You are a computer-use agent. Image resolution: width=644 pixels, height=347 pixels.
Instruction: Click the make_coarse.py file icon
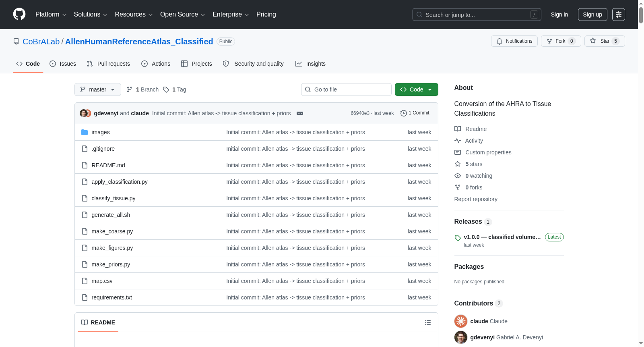coord(85,231)
